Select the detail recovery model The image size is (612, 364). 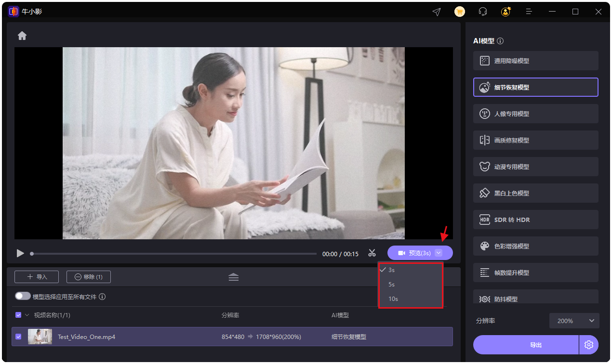536,87
